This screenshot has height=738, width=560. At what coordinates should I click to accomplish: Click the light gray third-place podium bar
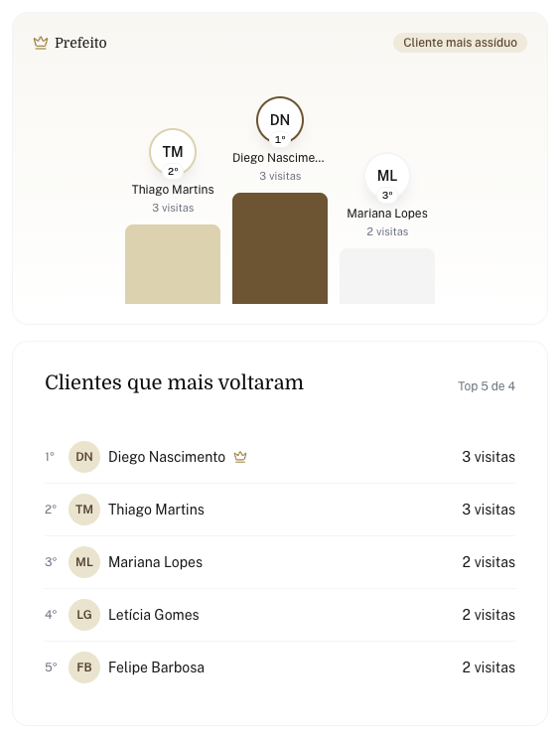(387, 276)
